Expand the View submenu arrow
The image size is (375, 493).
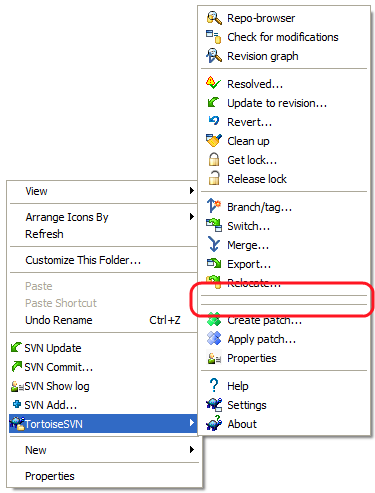192,190
